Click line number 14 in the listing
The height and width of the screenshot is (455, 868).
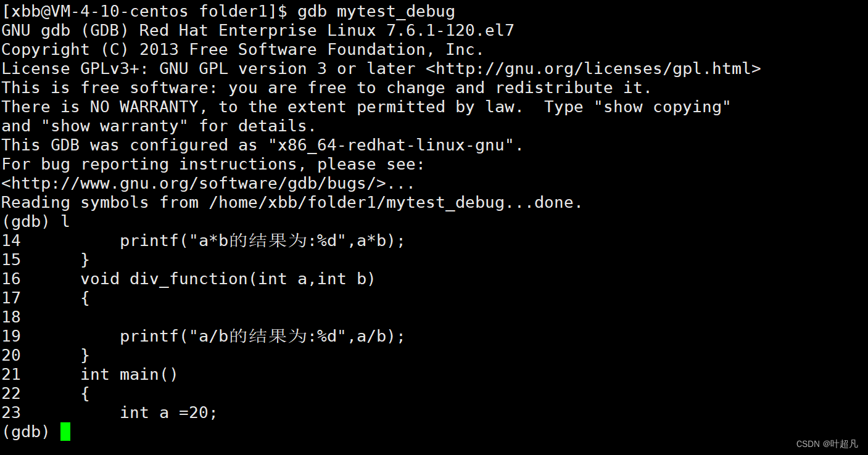click(x=11, y=240)
